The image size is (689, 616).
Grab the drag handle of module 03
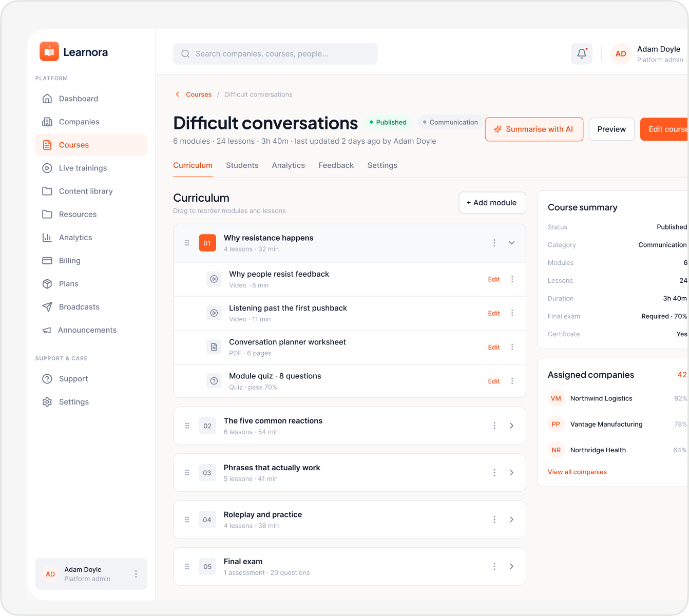187,473
